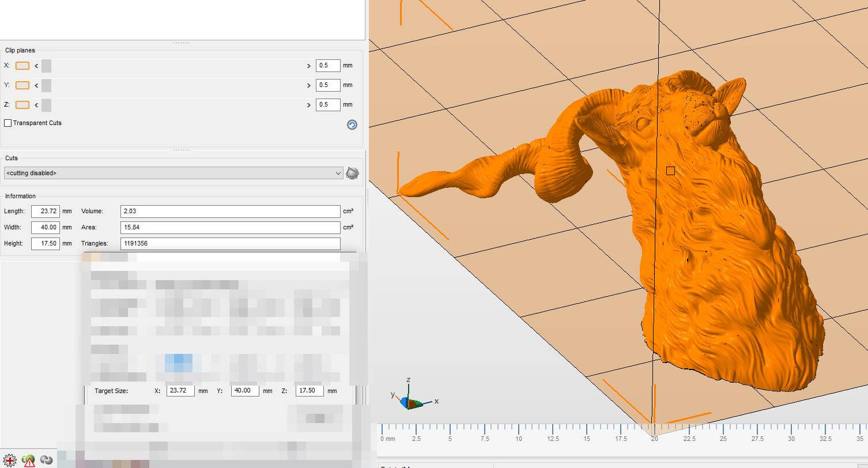The width and height of the screenshot is (868, 468).
Task: Click the sphere cut icon beside the Cuts dropdown
Action: (x=352, y=173)
